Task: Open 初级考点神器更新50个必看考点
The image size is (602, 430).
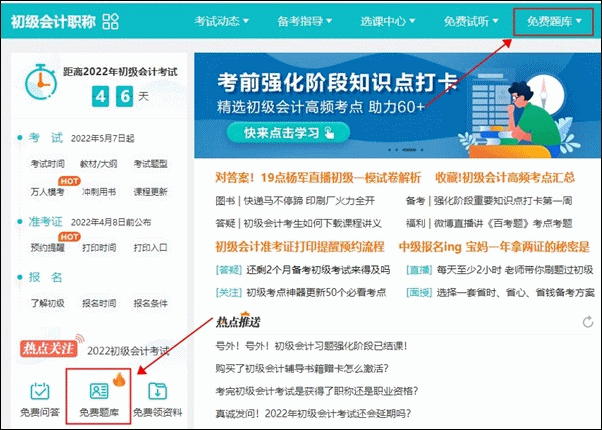Action: pyautogui.click(x=316, y=293)
